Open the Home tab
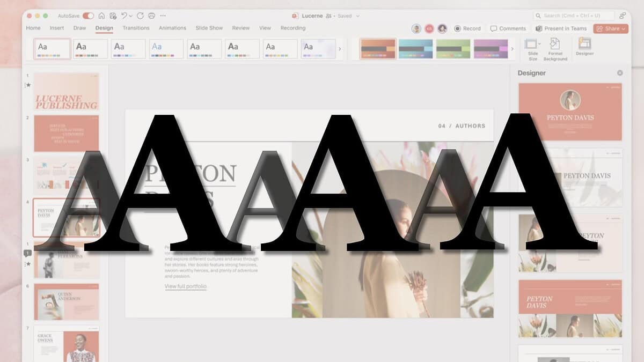Viewport: 644px width, 362px height. pos(33,28)
